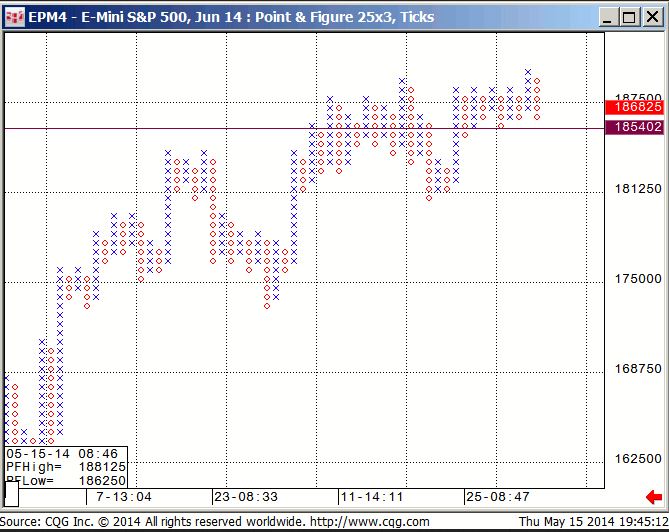669x532 pixels.
Task: Select the red 186825 price marker
Action: click(636, 106)
